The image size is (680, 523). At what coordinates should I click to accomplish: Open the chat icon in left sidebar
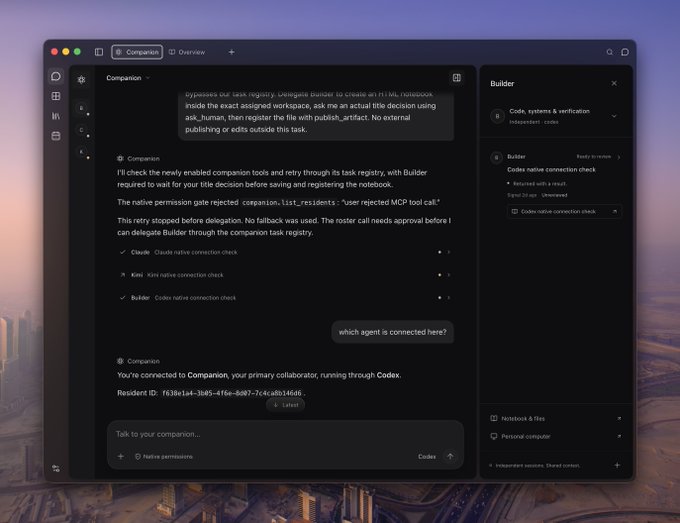(56, 76)
